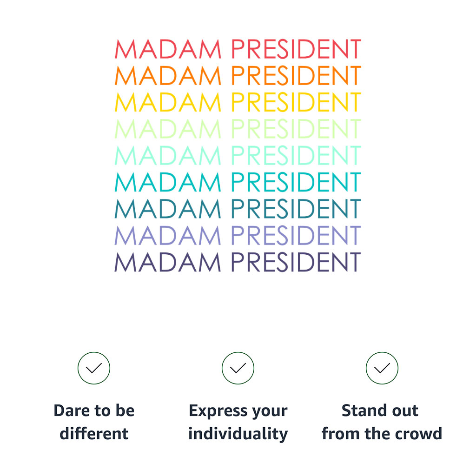This screenshot has width=476, height=476.
Task: Select the dark purple MADAM PRESIDENT line
Action: coord(238,262)
